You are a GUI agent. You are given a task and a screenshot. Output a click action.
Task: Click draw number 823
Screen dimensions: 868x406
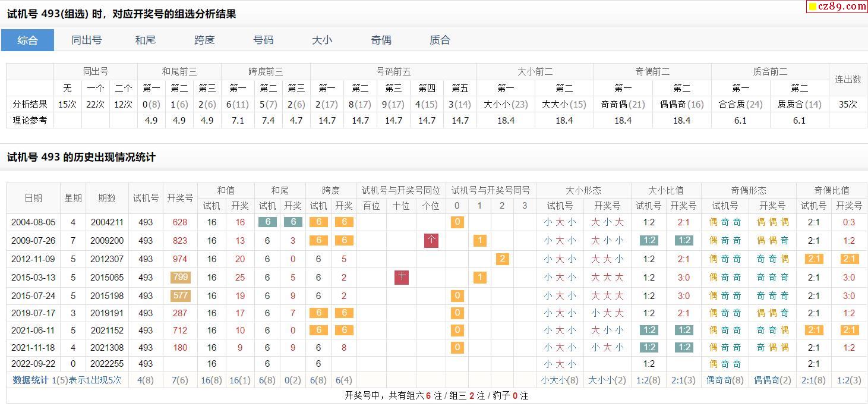click(179, 241)
